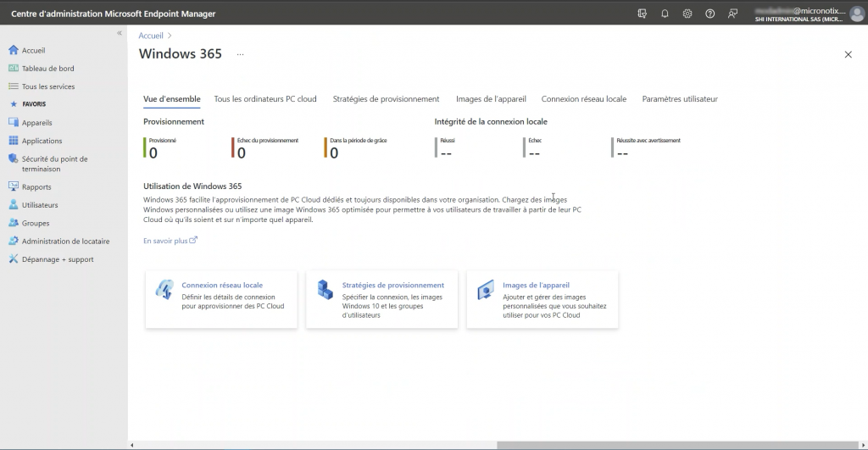Select the Dans la période de grâce tile
This screenshot has width=868, height=450.
[355, 147]
